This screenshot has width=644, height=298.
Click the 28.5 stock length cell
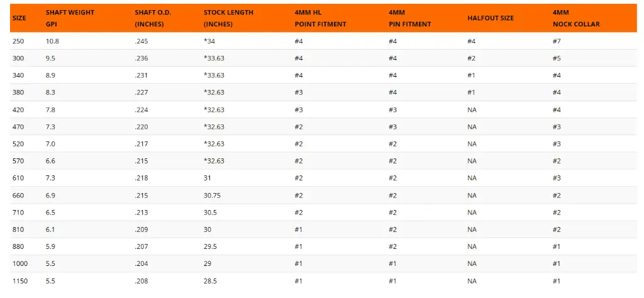click(210, 280)
